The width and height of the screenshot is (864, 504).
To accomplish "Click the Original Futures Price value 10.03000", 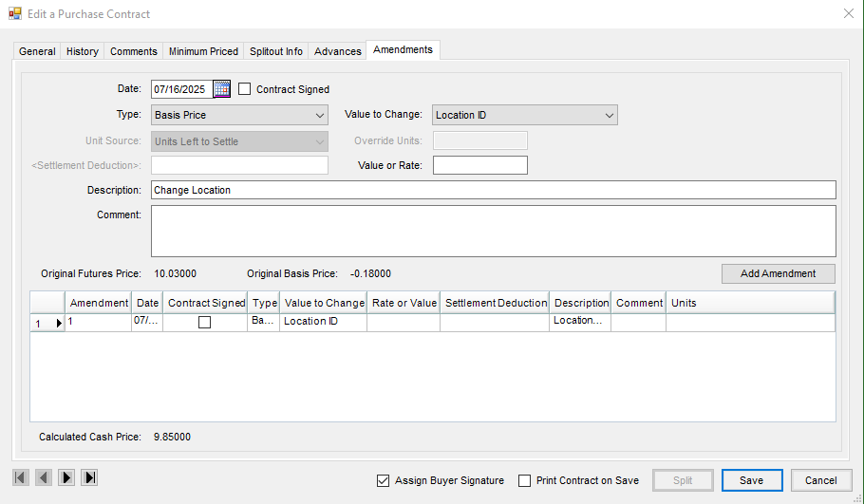I will pyautogui.click(x=176, y=273).
